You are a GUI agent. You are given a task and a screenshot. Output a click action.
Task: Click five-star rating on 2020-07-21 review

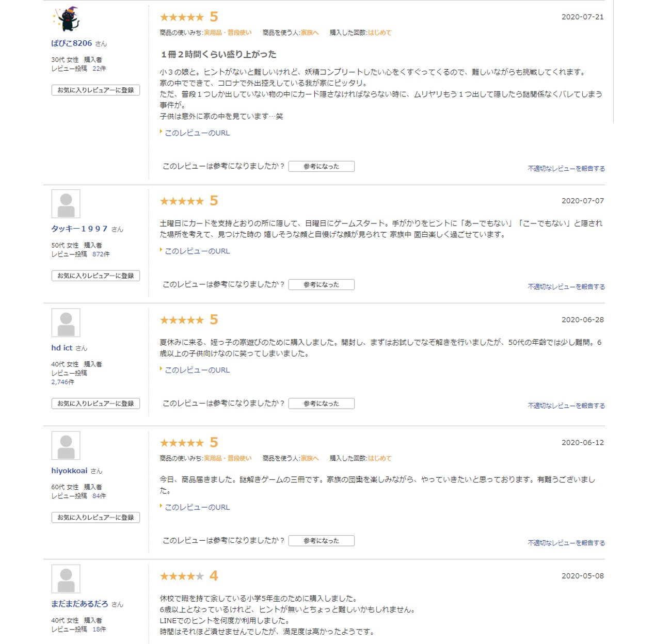[182, 18]
